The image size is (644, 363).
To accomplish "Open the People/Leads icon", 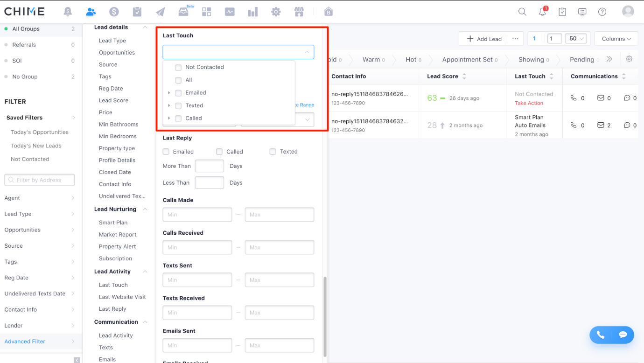I will [x=91, y=12].
